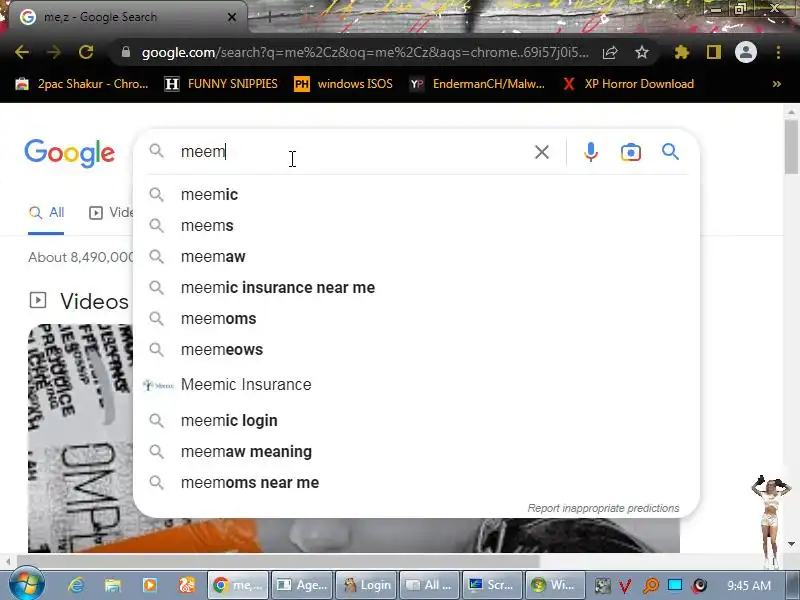Switch to Chrome 'me,...' taskbar button

238,585
